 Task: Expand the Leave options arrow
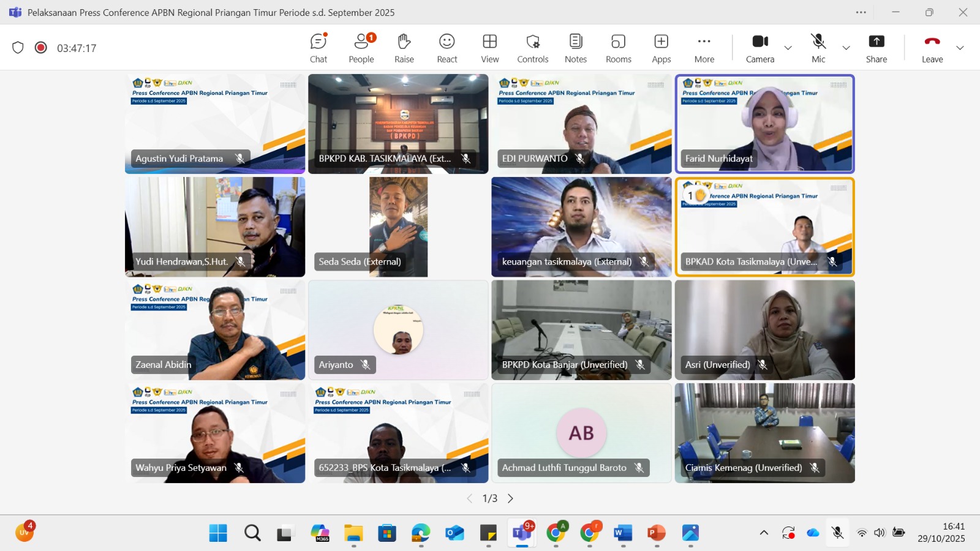pyautogui.click(x=960, y=48)
